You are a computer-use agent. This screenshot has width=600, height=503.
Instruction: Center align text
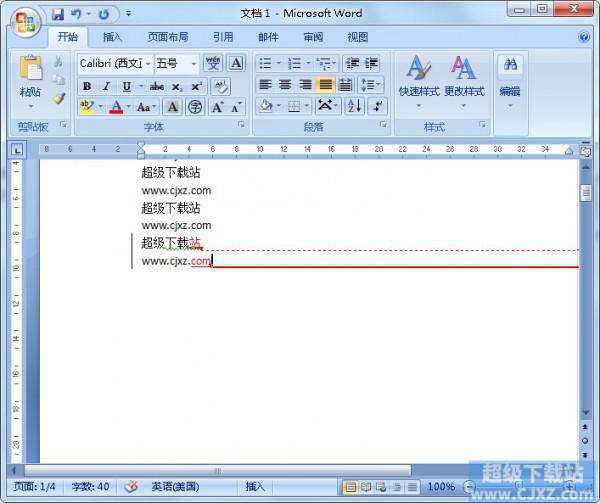tap(285, 85)
